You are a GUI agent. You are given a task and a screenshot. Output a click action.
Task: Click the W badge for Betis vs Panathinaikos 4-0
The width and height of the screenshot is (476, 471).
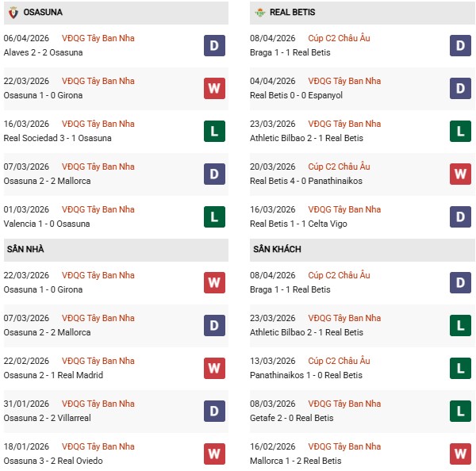[x=461, y=174]
